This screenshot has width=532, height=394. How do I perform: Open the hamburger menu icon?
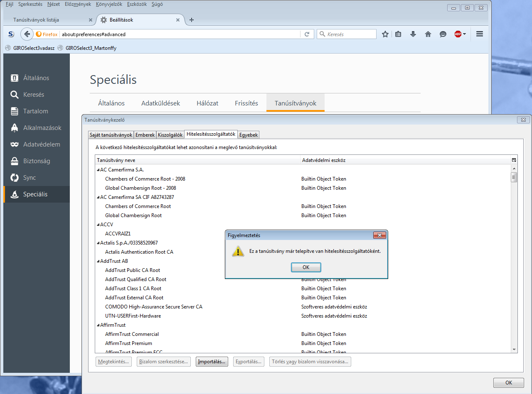[480, 34]
